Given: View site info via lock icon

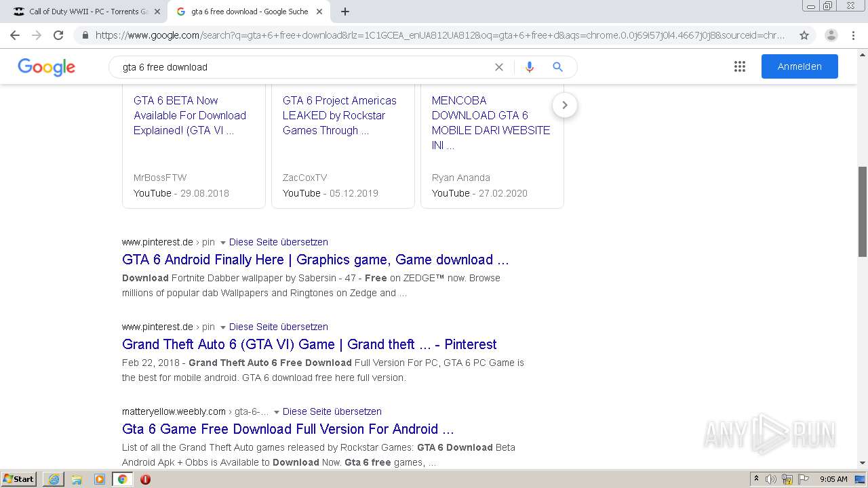Looking at the screenshot, I should [x=85, y=35].
